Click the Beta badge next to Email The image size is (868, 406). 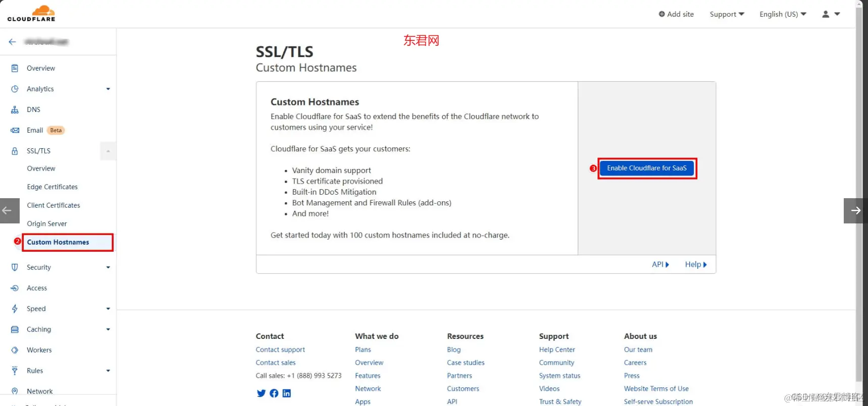coord(56,130)
